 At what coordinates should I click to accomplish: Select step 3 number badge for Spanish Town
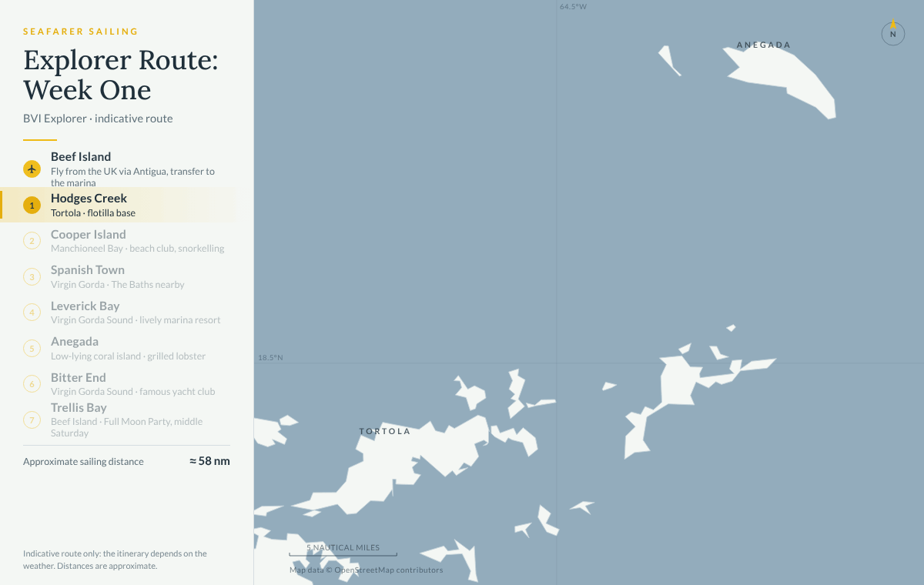click(32, 276)
